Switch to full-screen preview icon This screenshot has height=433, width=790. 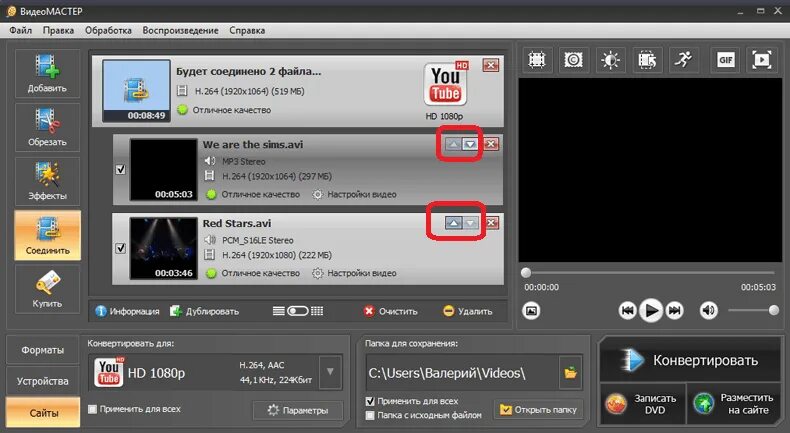click(762, 60)
